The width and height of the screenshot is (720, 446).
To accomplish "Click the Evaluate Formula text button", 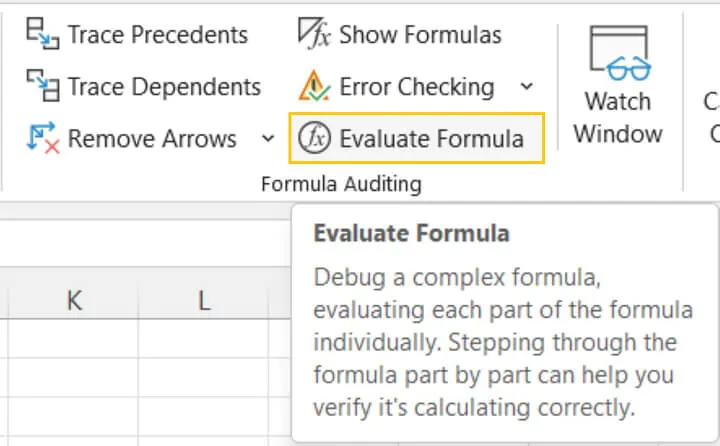I will point(432,138).
